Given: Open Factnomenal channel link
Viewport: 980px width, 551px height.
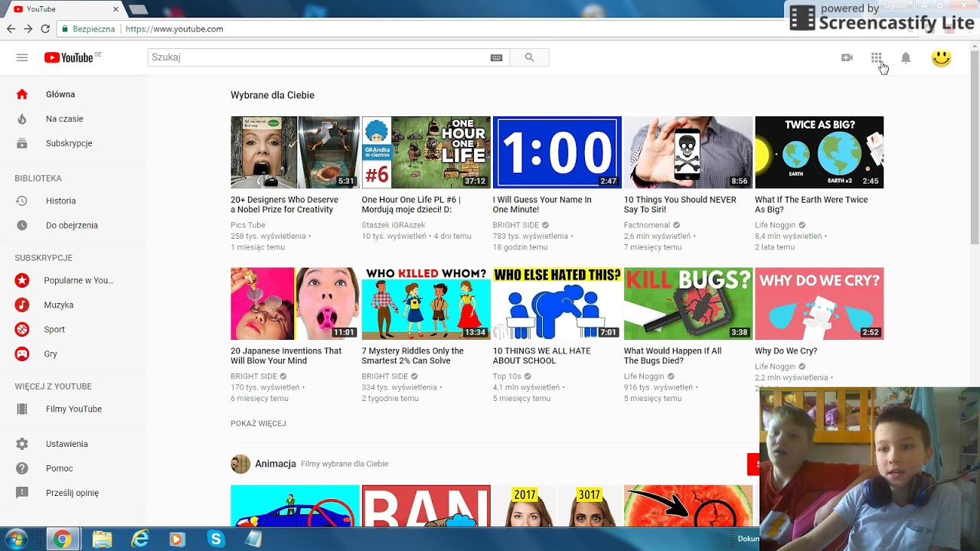Looking at the screenshot, I should click(647, 225).
